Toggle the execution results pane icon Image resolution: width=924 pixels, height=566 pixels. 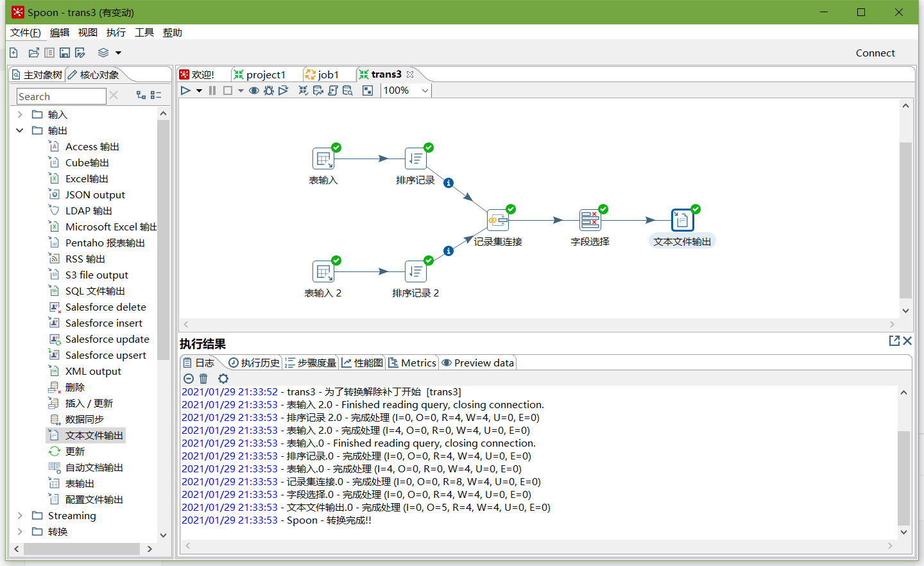(368, 90)
